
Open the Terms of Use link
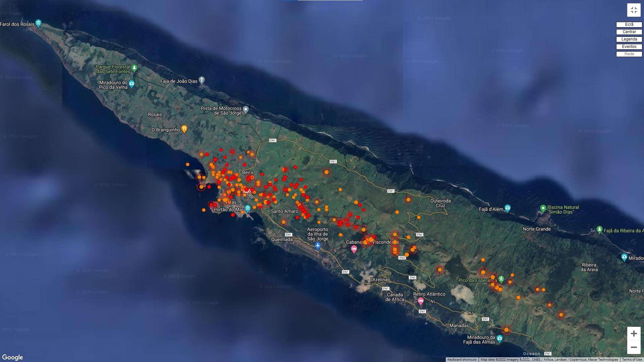632,360
